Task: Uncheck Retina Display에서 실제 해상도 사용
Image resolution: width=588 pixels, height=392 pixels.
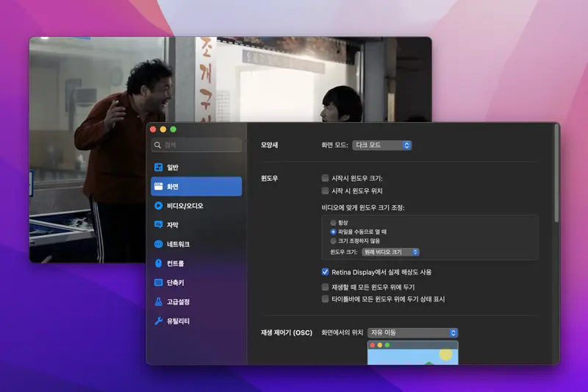Action: (326, 272)
